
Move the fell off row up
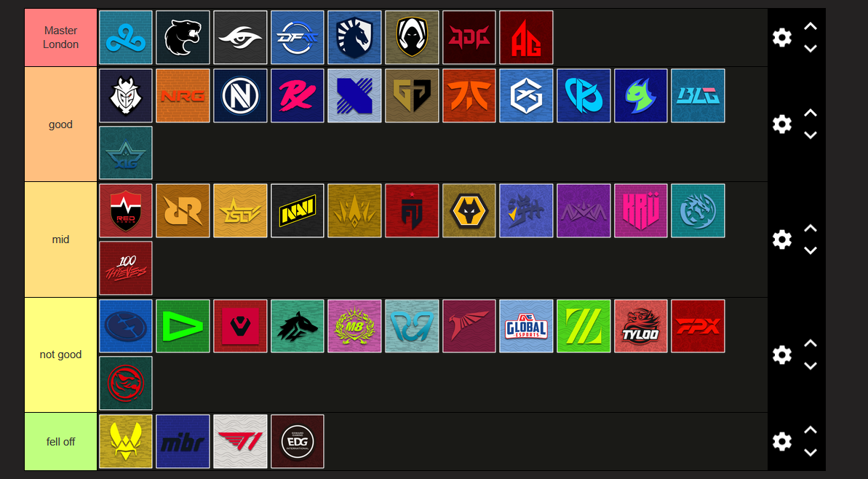(811, 429)
